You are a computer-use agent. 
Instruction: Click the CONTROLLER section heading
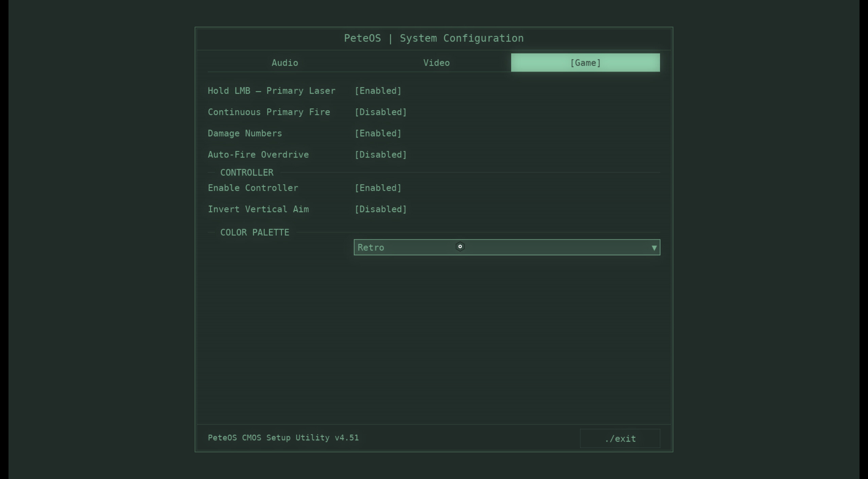pyautogui.click(x=247, y=173)
